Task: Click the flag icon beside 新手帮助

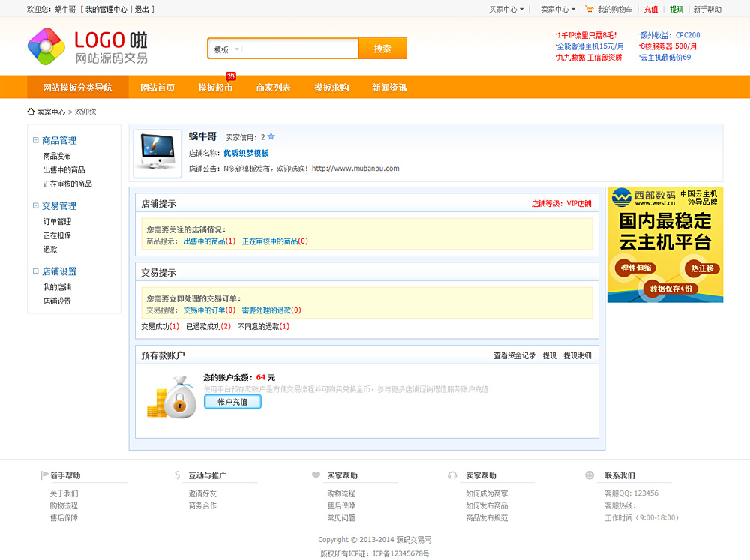Action: 44,475
